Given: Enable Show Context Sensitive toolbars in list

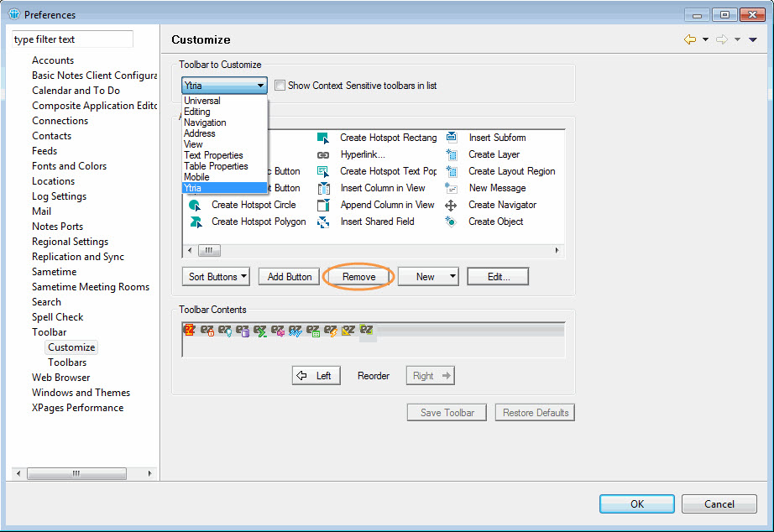Looking at the screenshot, I should (x=280, y=85).
